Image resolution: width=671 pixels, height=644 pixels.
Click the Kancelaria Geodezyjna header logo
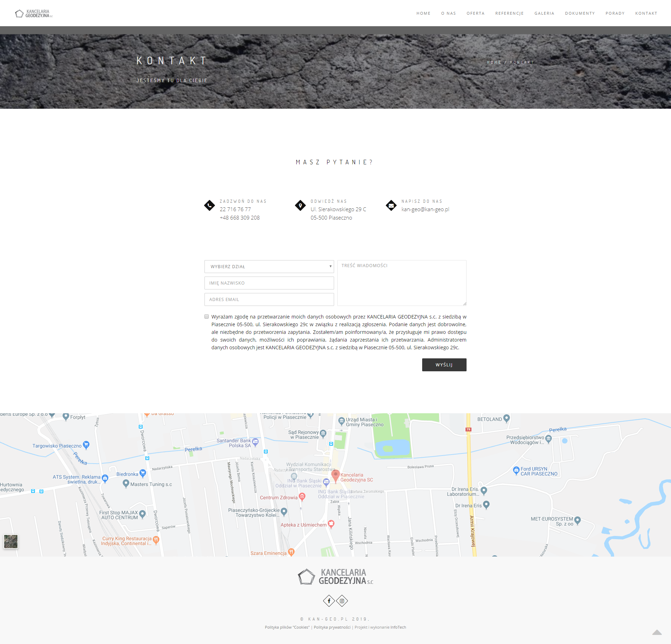[34, 14]
